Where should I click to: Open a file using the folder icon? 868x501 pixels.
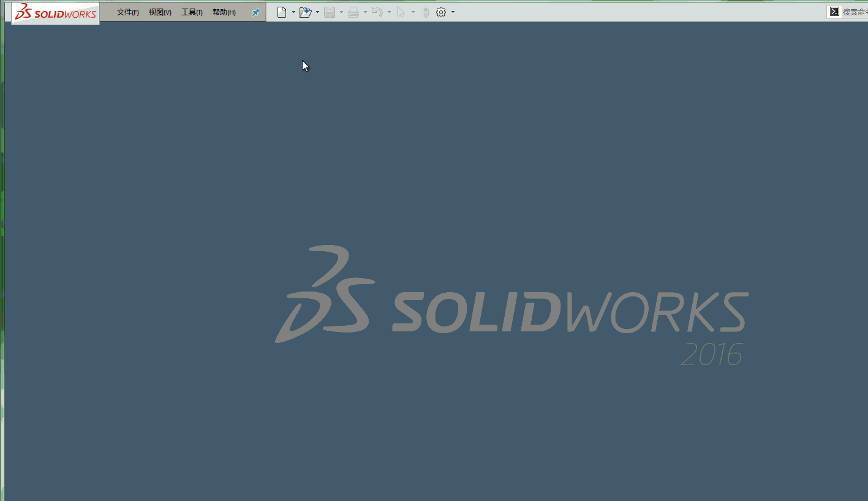coord(306,12)
